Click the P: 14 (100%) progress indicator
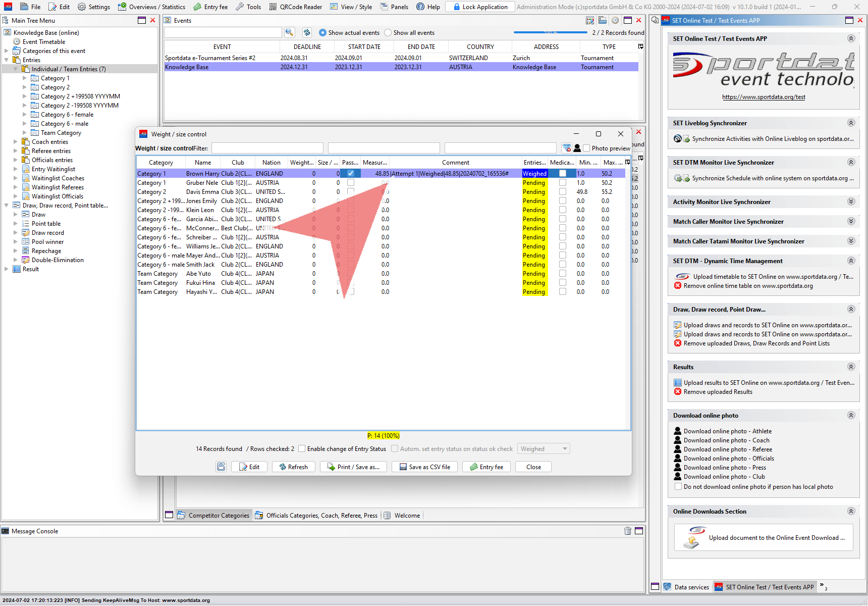The image size is (868, 606). pyautogui.click(x=383, y=435)
